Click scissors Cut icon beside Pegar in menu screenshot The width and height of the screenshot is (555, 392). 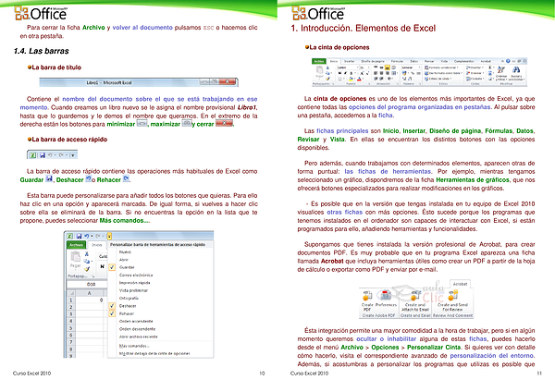tap(87, 254)
